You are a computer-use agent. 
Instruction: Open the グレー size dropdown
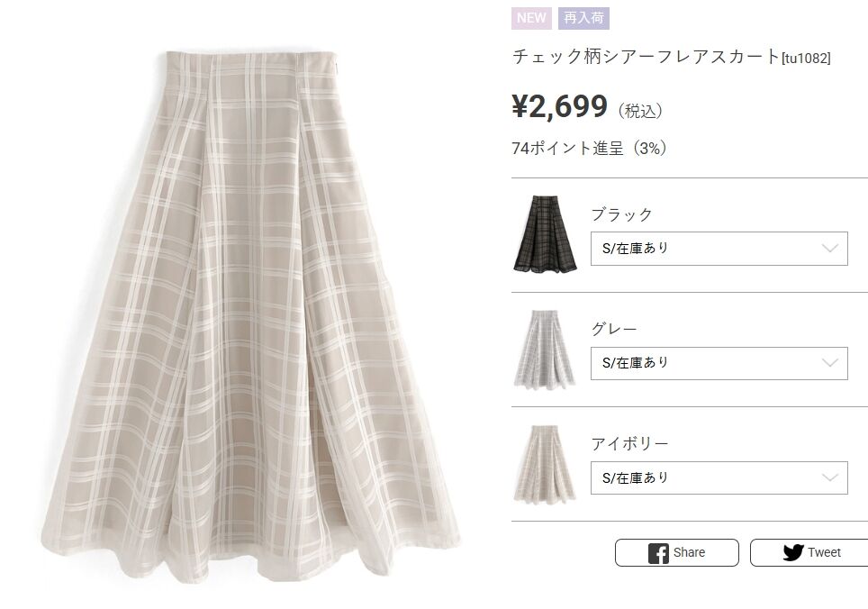(719, 363)
